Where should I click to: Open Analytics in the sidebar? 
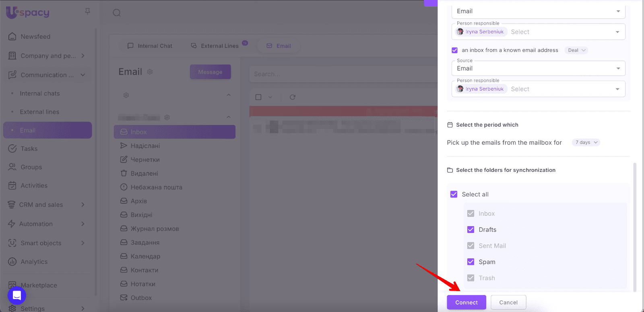pyautogui.click(x=34, y=262)
